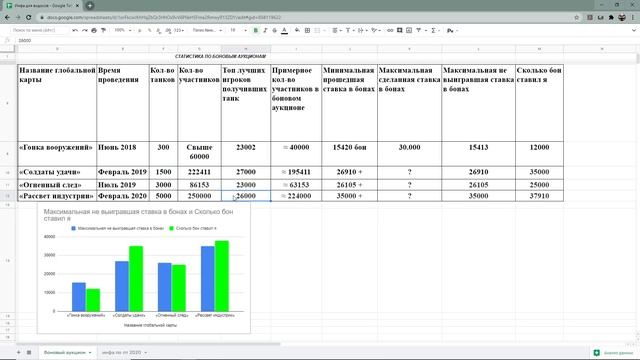Image resolution: width=640 pixels, height=360 pixels.
Task: Open the font family dropdown
Action: (x=207, y=30)
